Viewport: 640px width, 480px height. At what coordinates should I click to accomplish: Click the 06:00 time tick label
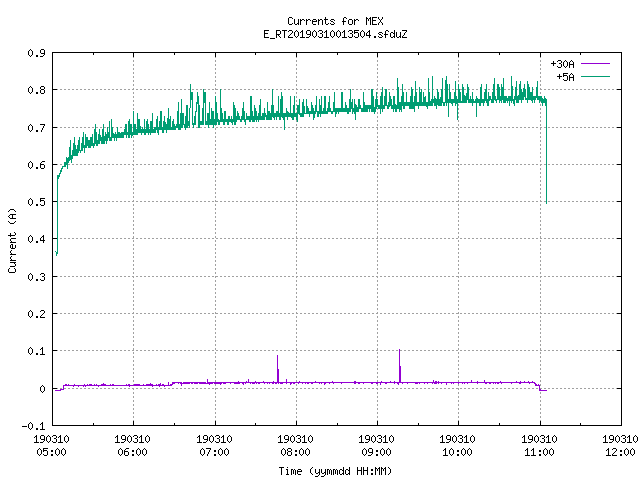pos(133,452)
